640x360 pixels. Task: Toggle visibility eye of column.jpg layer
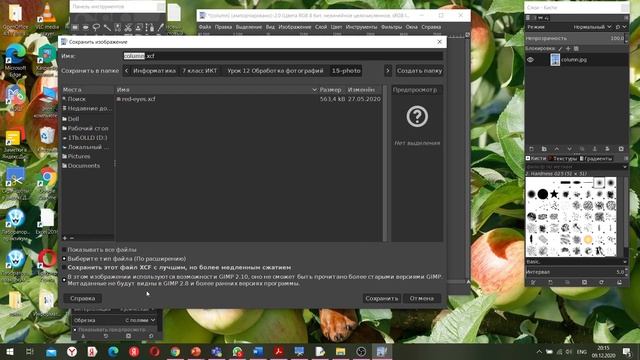(x=530, y=60)
